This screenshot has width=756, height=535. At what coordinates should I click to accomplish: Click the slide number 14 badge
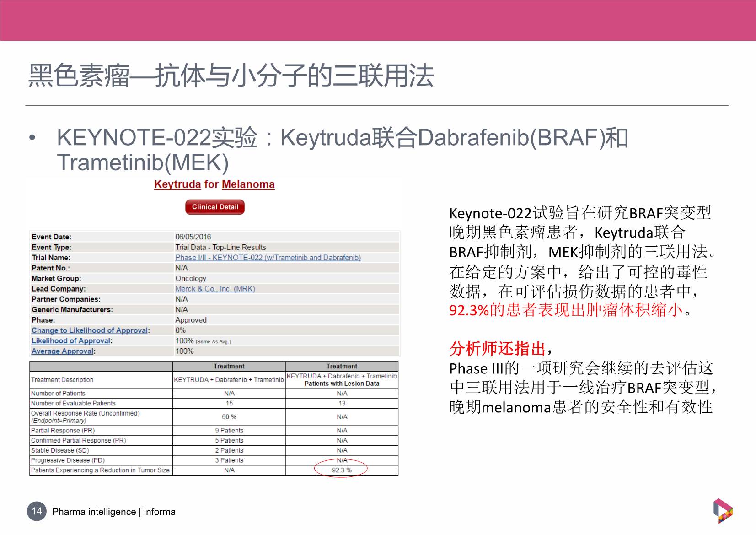click(x=37, y=511)
